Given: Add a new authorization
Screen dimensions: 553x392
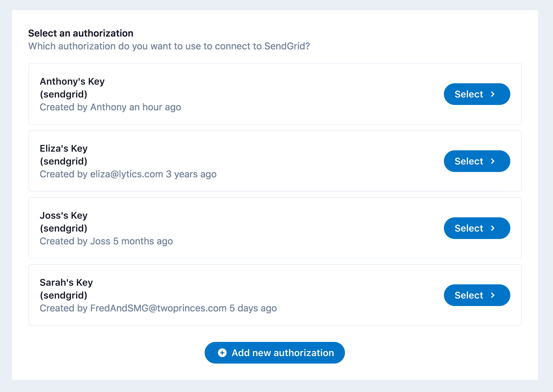Looking at the screenshot, I should tap(274, 353).
